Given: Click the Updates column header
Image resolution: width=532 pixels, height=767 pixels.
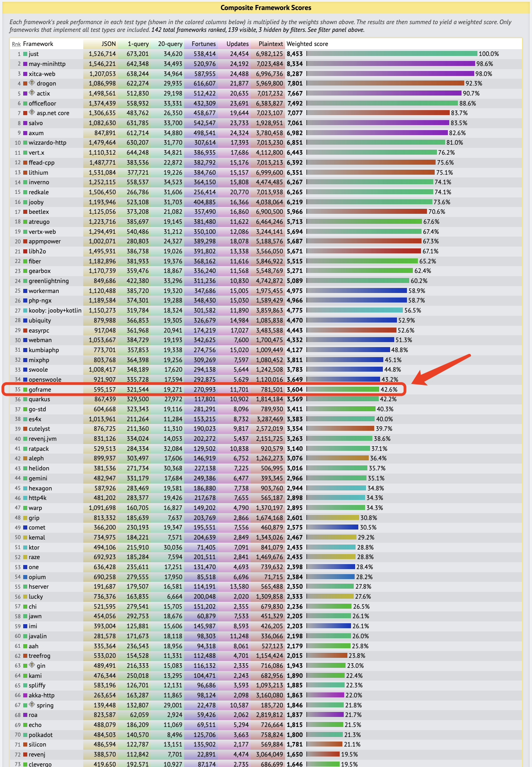Looking at the screenshot, I should tap(237, 44).
